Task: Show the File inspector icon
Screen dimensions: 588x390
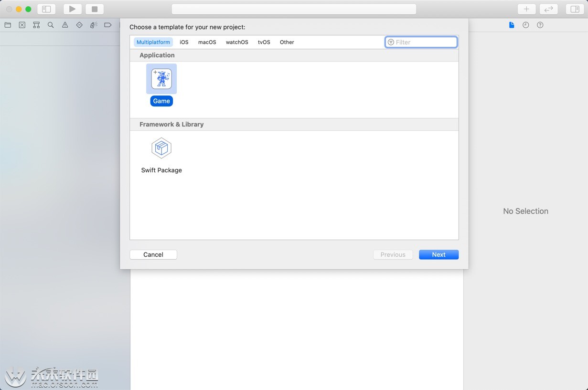Action: tap(512, 25)
